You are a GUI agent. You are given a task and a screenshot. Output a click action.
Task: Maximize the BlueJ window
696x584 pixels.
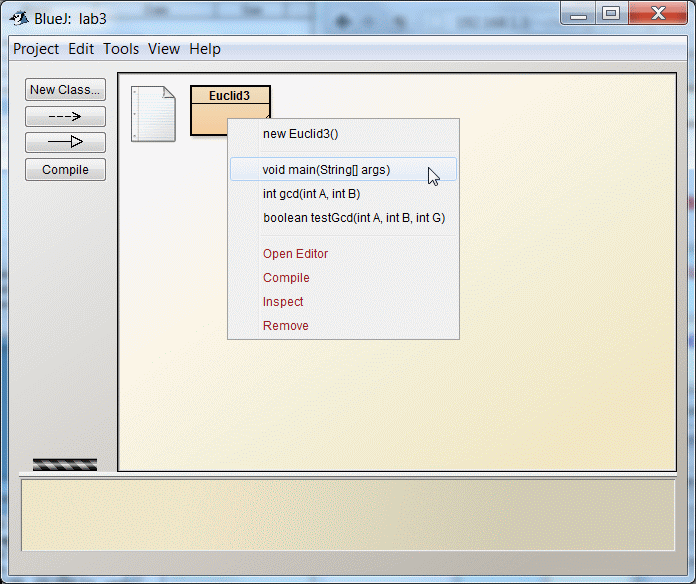611,14
